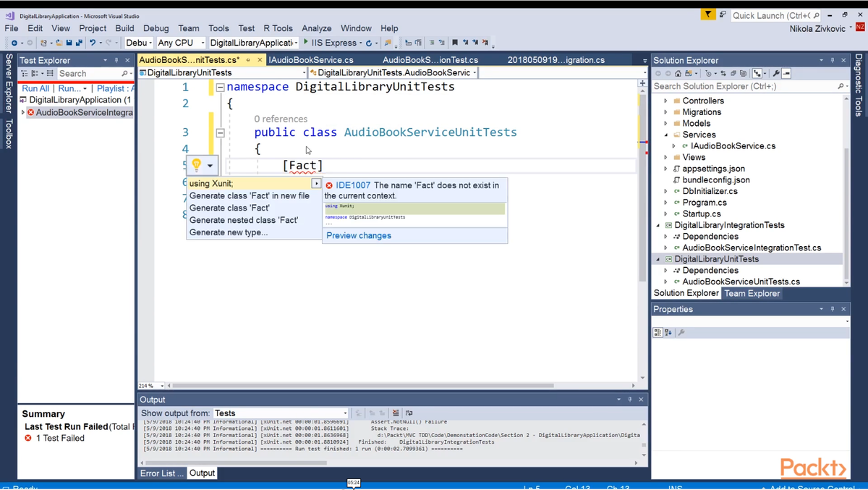Click the group-by icon in Test Explorer toolbar

tap(35, 73)
